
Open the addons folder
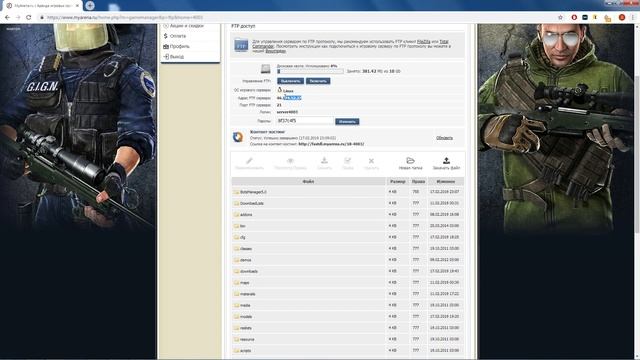point(246,215)
